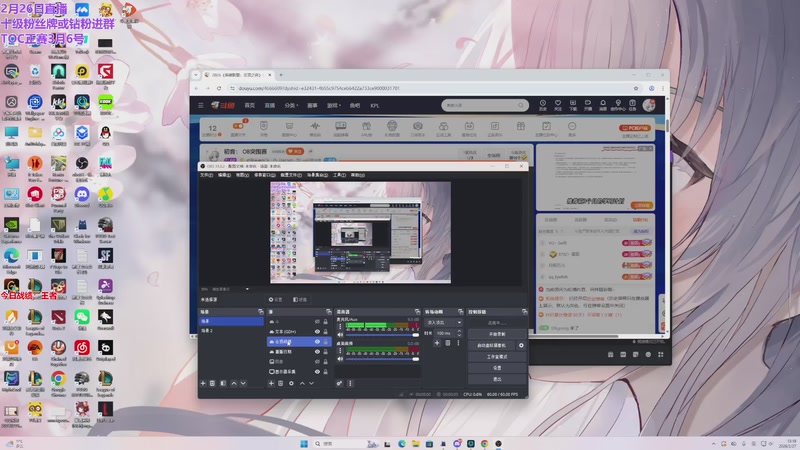Select 场景 2 in OBS scenes list
Image resolution: width=800 pixels, height=450 pixels.
pyautogui.click(x=231, y=331)
